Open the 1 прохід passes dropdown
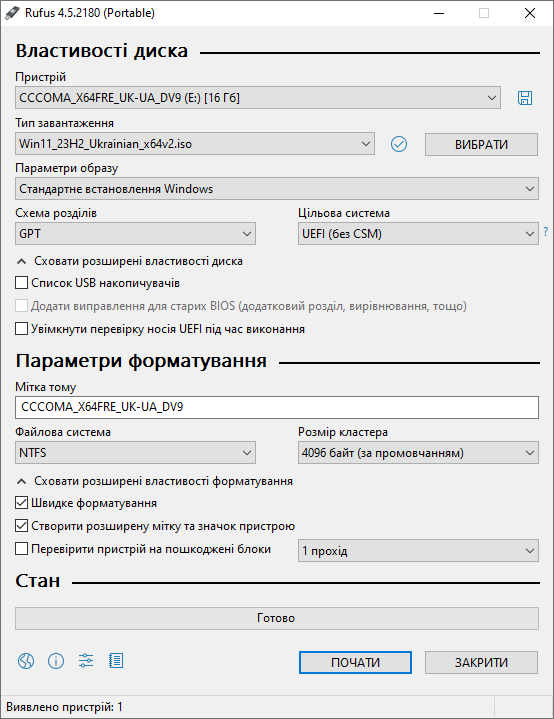The image size is (554, 719). (x=418, y=551)
